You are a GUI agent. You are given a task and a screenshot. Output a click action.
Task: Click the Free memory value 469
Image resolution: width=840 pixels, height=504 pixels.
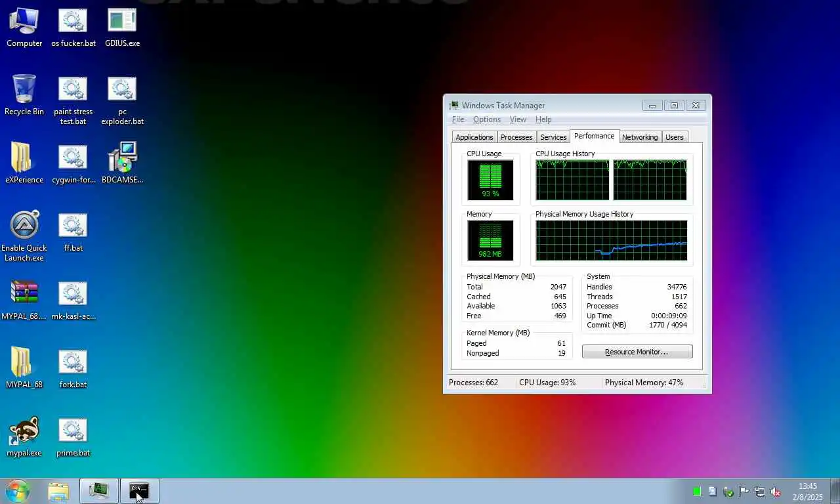coord(560,316)
